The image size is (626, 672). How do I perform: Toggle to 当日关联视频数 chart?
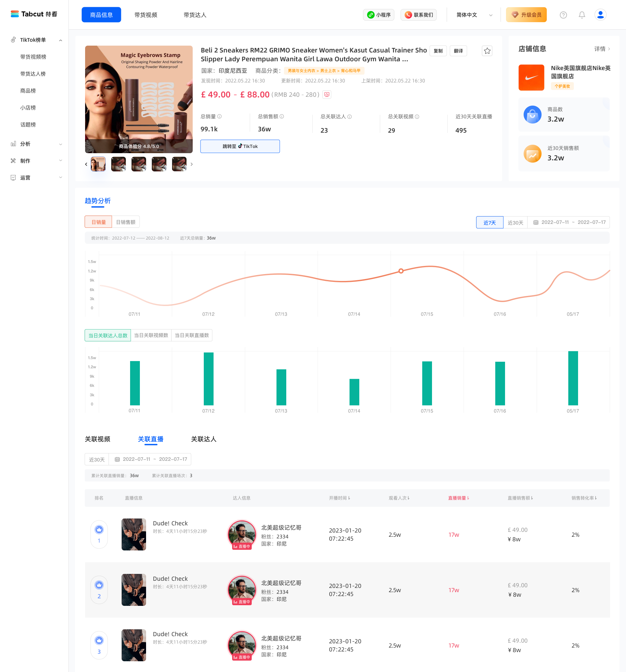151,335
